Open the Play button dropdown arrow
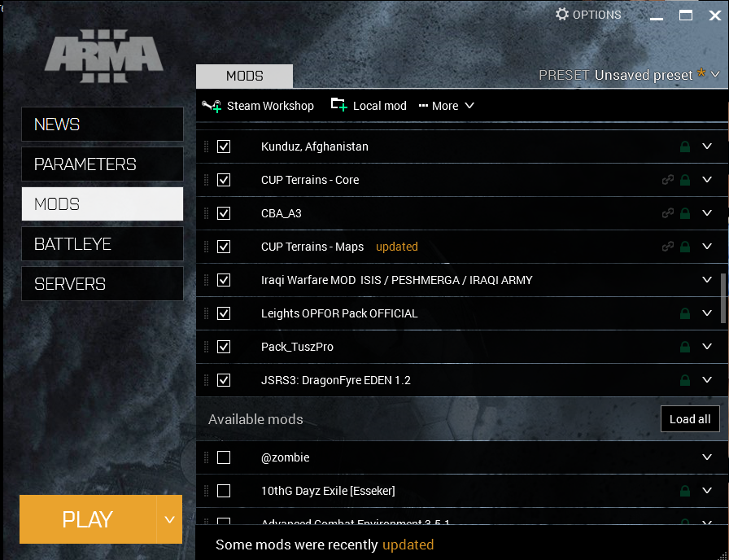This screenshot has height=560, width=729. pyautogui.click(x=169, y=519)
